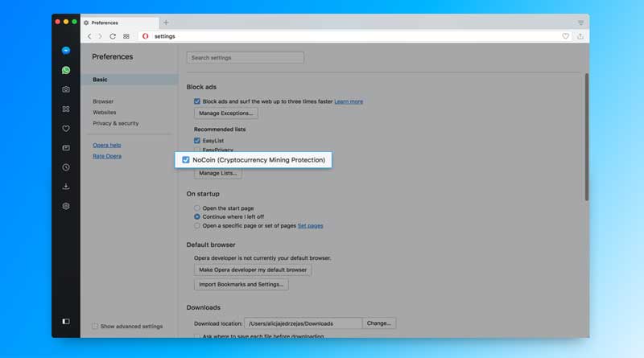Open the Opera help link

pyautogui.click(x=107, y=146)
